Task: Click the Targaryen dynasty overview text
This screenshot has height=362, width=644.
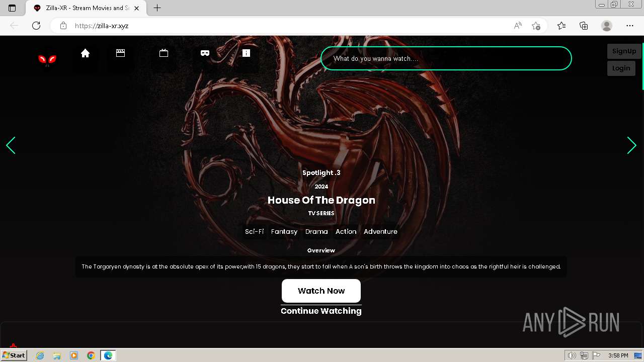Action: pos(321,266)
